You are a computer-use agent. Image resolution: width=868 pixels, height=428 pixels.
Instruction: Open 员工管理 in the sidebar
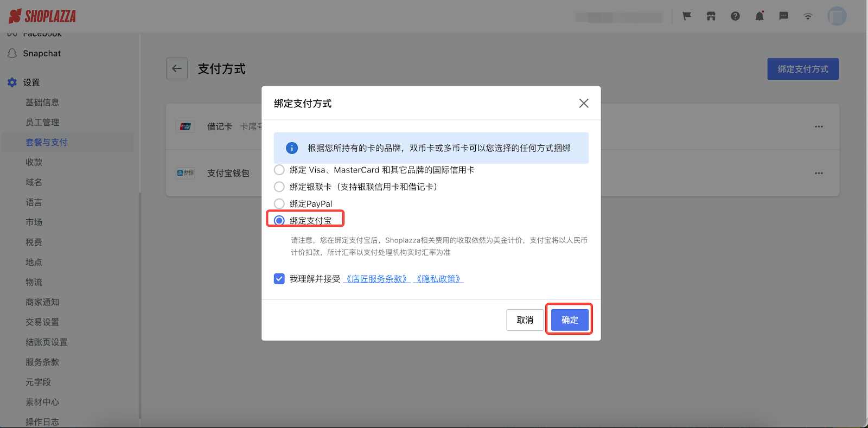tap(42, 123)
